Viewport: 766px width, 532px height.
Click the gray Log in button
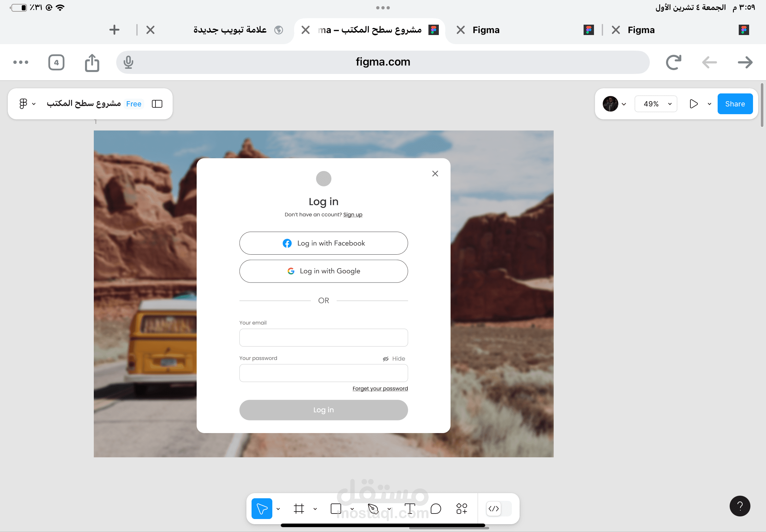tap(324, 410)
